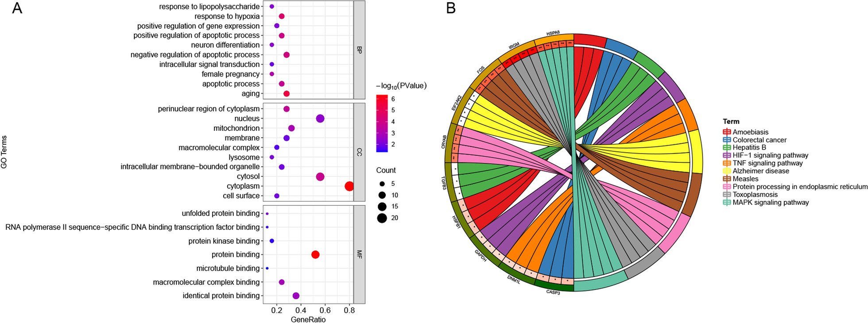Click the CC facet strip label

[360, 152]
